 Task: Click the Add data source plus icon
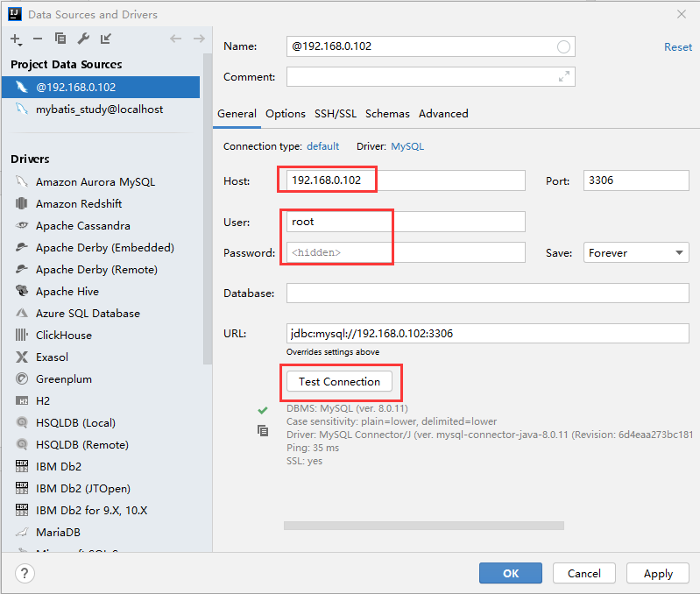click(16, 39)
